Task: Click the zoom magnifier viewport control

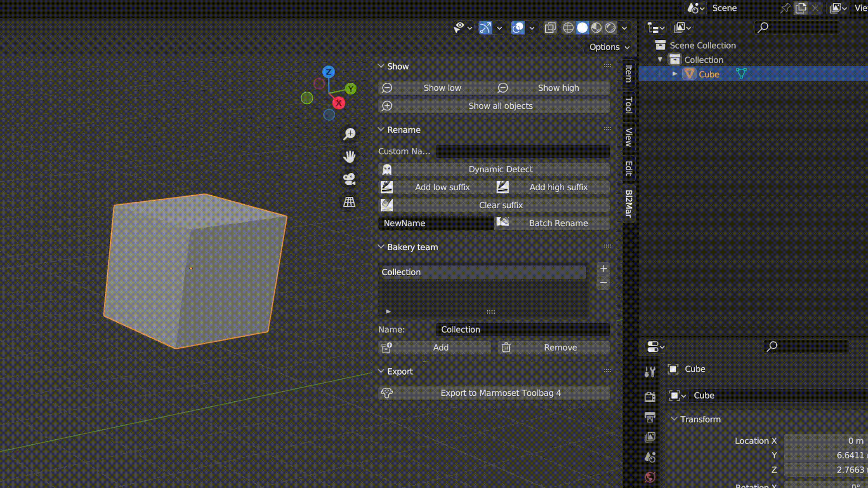Action: coord(349,134)
